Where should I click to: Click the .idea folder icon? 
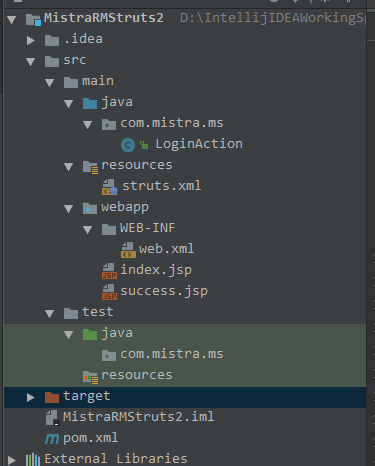[x=52, y=40]
